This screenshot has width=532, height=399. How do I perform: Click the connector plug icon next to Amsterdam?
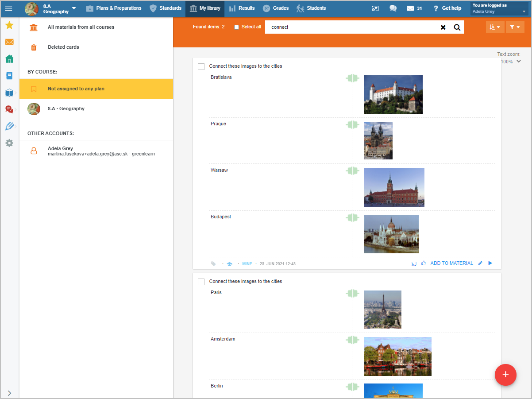[352, 340]
